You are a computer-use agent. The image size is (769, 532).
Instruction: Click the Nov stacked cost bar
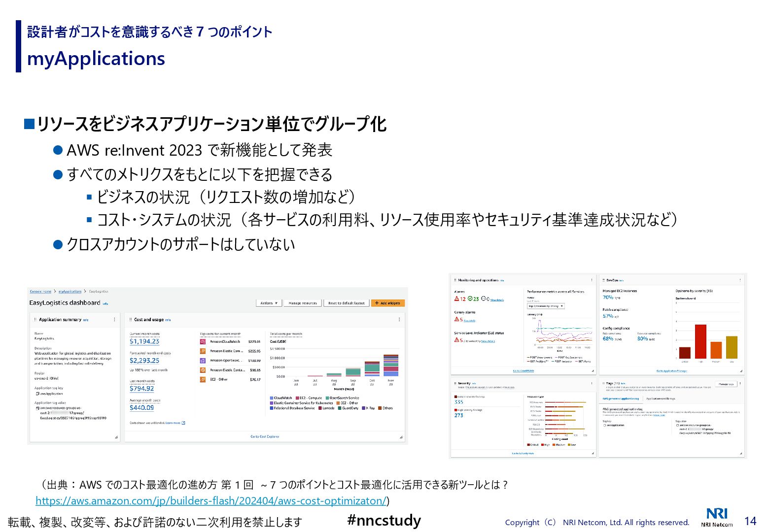pyautogui.click(x=391, y=366)
